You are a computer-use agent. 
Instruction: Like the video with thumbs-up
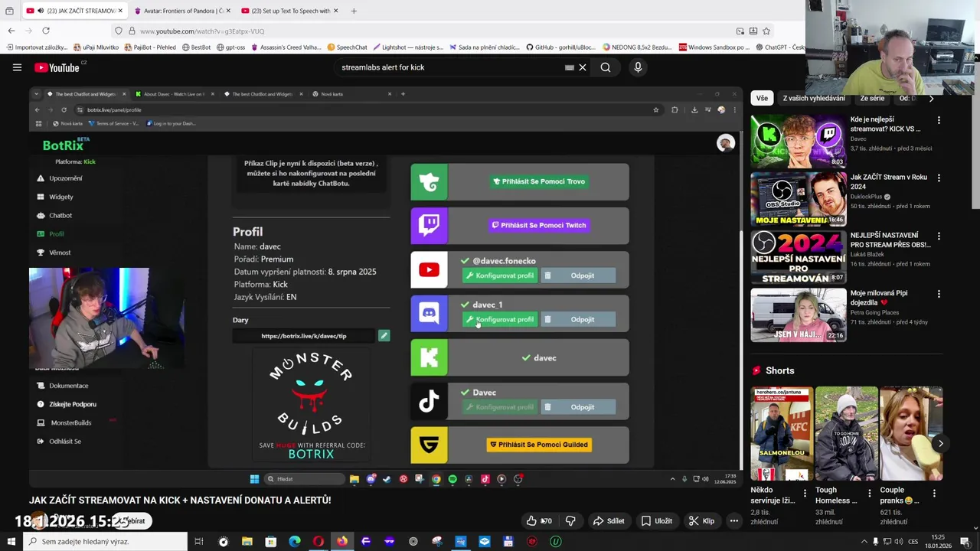(539, 521)
